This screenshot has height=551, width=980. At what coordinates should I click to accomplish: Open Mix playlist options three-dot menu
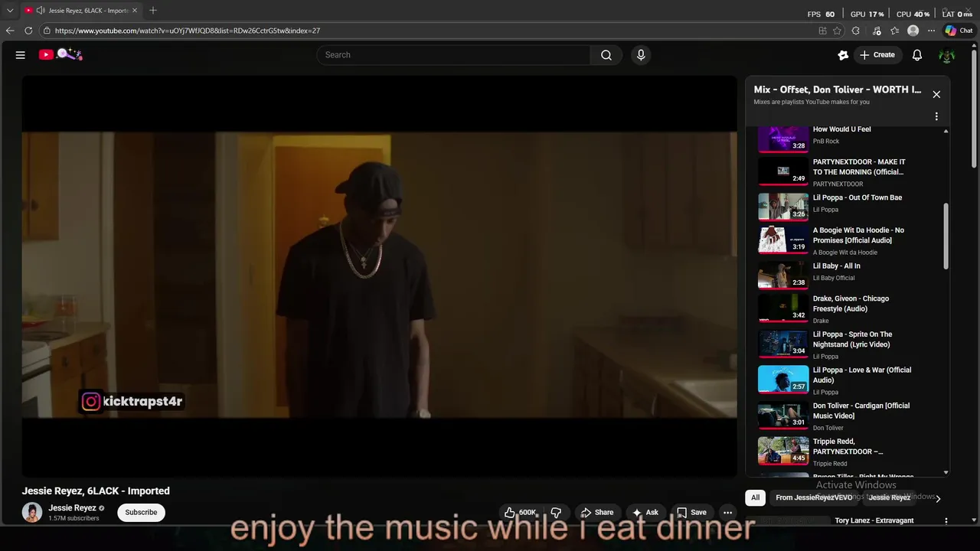(x=936, y=116)
